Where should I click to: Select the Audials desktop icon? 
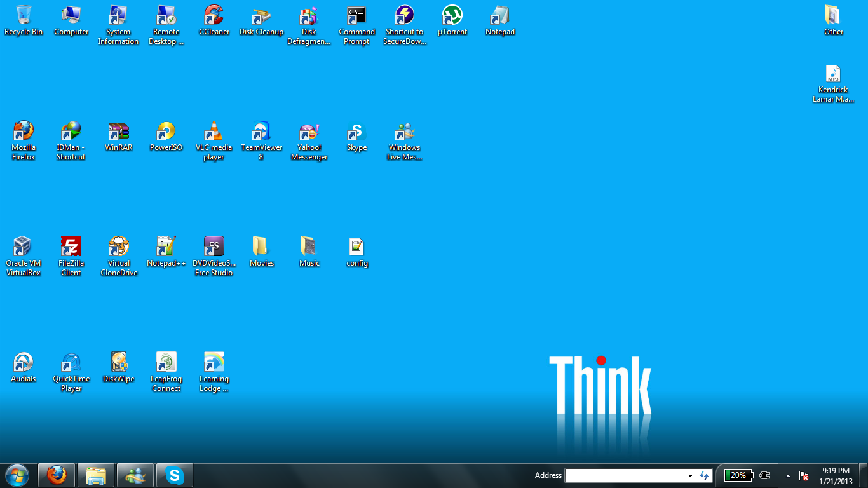click(23, 363)
